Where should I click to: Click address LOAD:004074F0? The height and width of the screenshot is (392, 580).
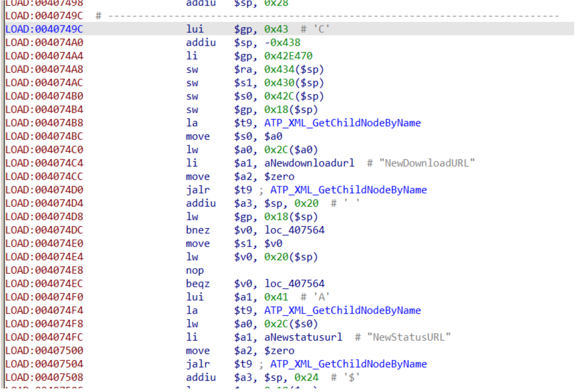(x=44, y=297)
